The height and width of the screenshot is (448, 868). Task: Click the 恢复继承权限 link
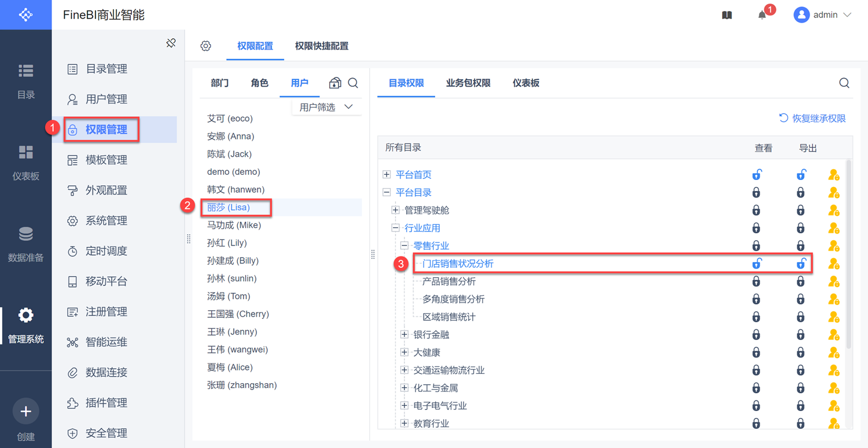coord(812,119)
